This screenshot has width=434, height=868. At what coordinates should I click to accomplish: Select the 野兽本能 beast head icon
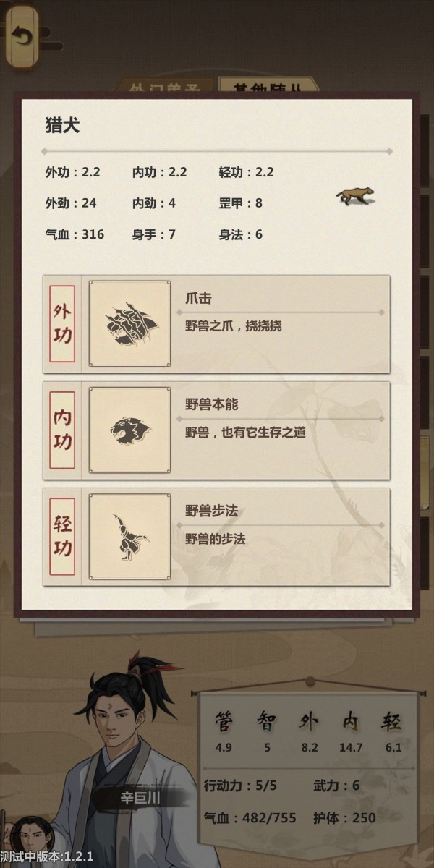[130, 430]
